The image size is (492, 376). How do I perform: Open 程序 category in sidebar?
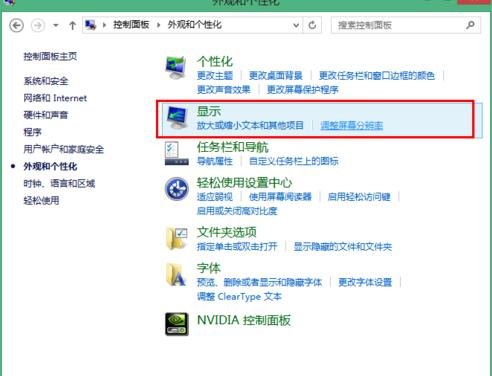click(x=32, y=132)
